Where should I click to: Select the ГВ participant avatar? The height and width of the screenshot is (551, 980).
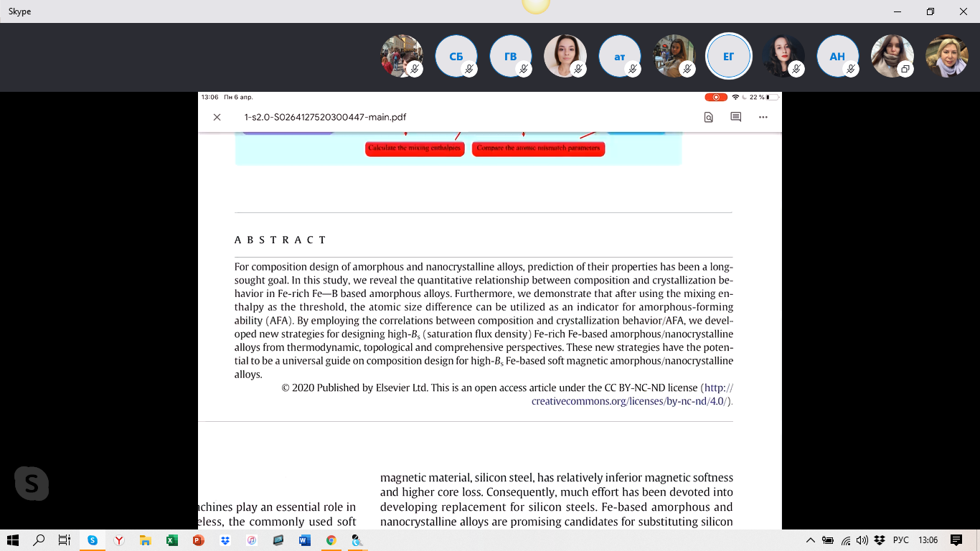pos(511,56)
